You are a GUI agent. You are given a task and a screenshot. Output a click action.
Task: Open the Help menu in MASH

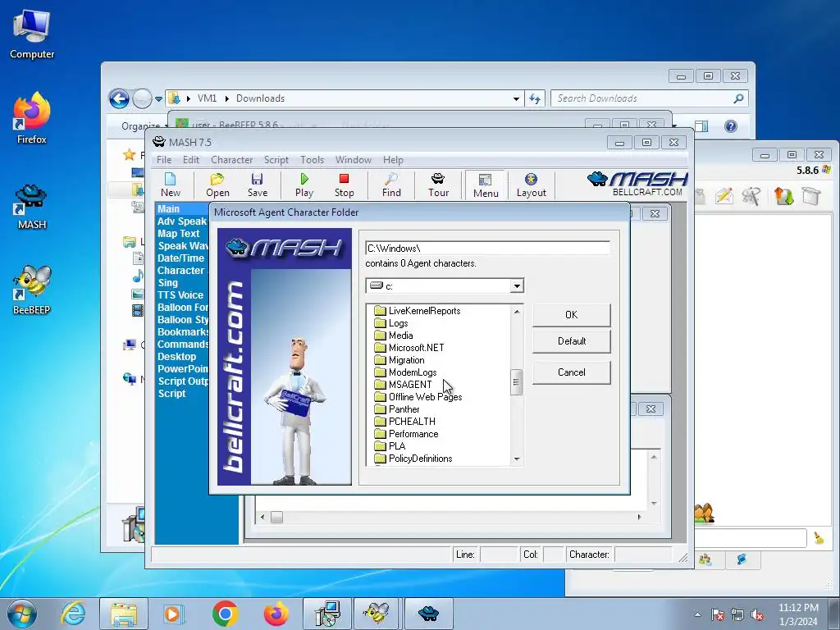[393, 160]
